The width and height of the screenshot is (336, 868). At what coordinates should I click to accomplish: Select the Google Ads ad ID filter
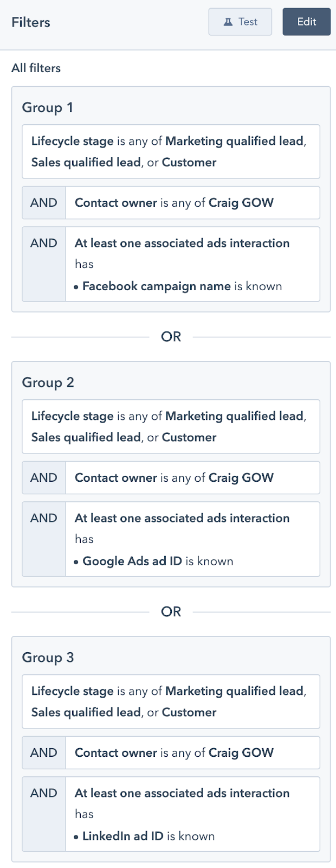coord(192,539)
